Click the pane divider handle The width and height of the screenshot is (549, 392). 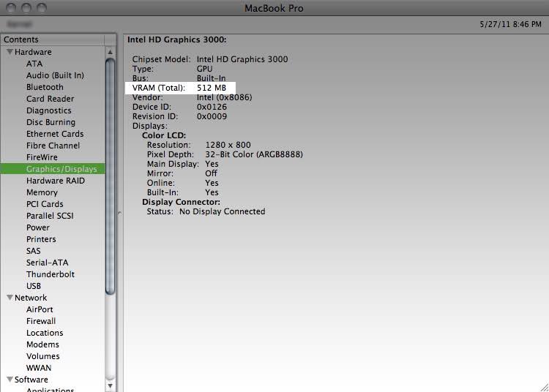tap(119, 213)
